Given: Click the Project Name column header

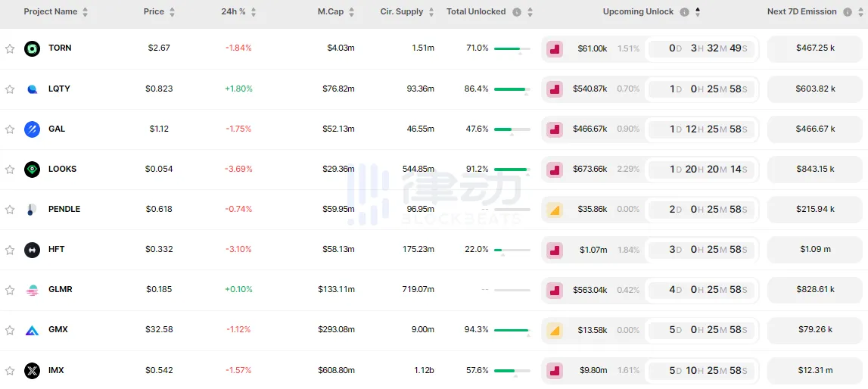Looking at the screenshot, I should click(50, 12).
